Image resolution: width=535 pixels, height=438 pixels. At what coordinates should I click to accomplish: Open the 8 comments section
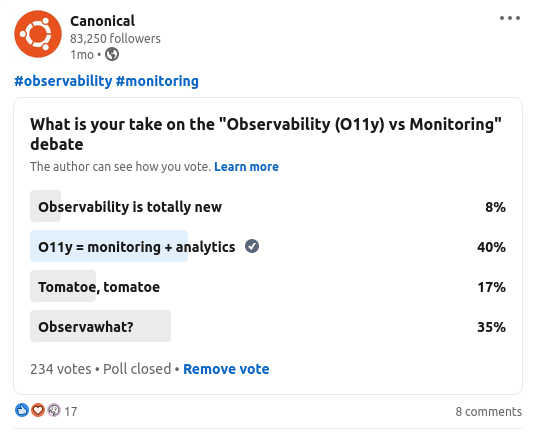coord(489,411)
